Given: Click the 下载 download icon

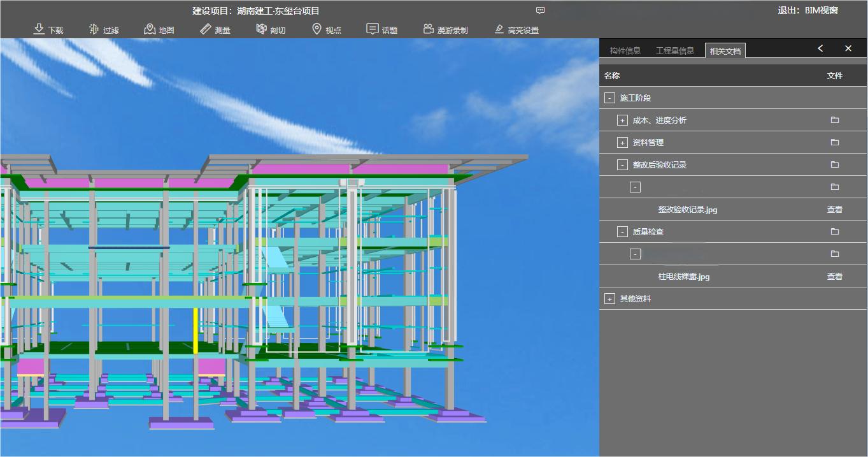Looking at the screenshot, I should pyautogui.click(x=39, y=29).
